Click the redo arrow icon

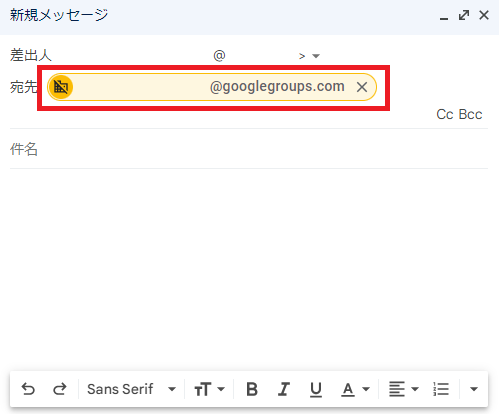[60, 389]
